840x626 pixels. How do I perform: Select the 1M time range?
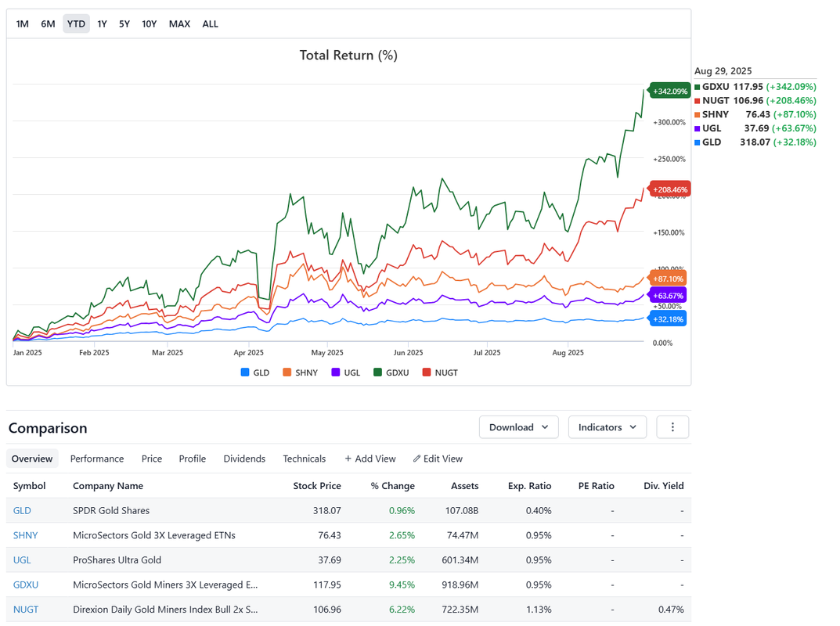(23, 23)
